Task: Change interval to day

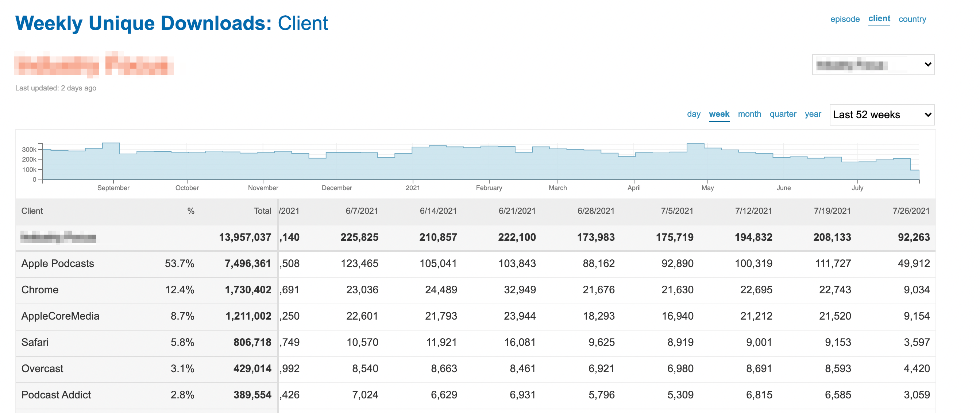Action: point(693,114)
